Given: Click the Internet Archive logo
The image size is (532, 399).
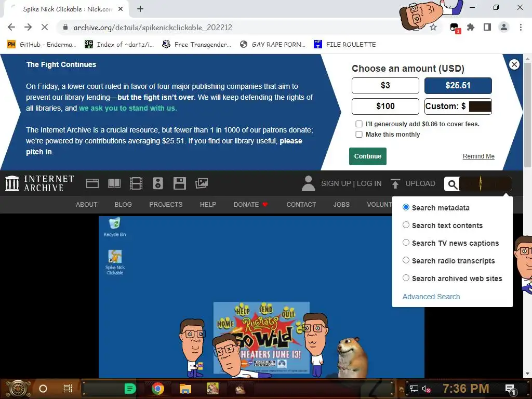Looking at the screenshot, I should [39, 183].
